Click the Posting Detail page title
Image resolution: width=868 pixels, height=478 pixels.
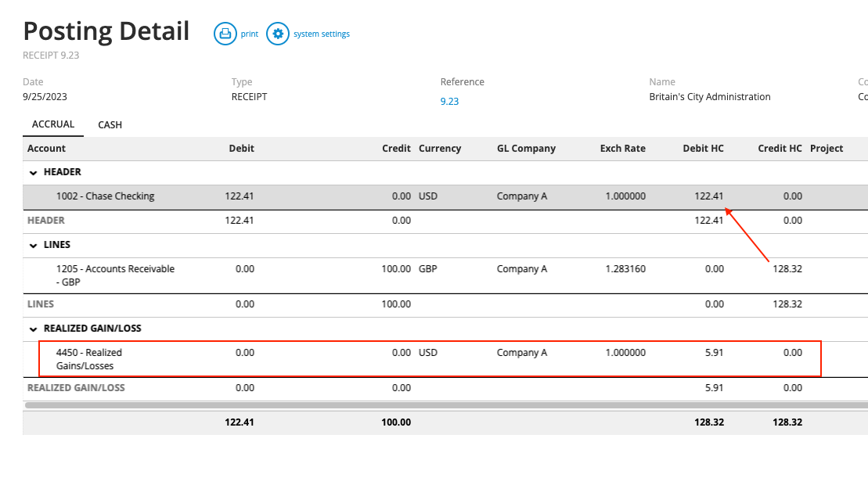tap(106, 31)
